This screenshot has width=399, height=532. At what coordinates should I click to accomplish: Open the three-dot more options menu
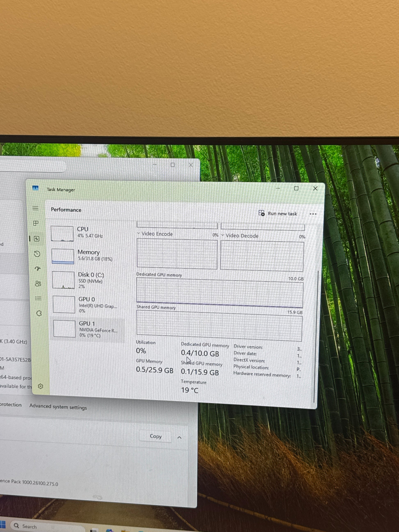coord(313,214)
